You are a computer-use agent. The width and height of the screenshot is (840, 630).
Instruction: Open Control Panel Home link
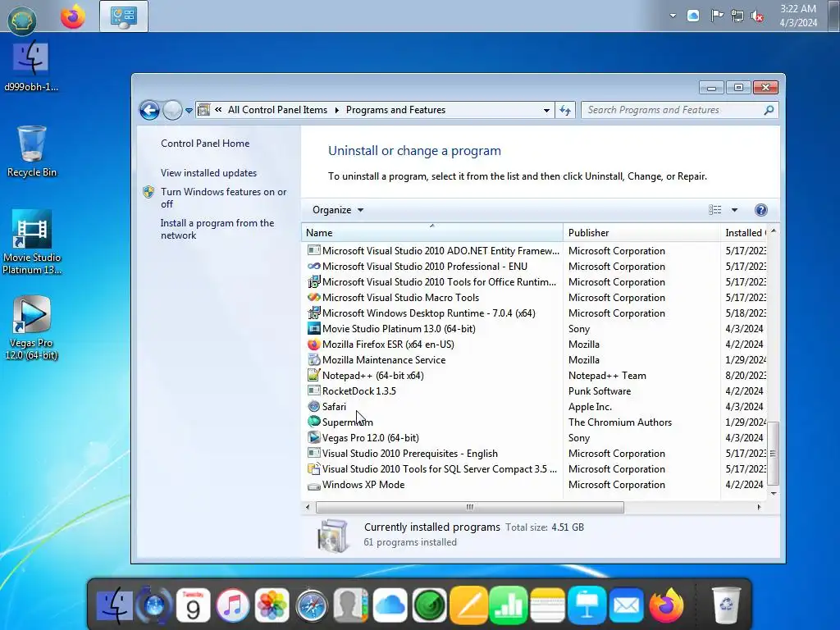(205, 144)
